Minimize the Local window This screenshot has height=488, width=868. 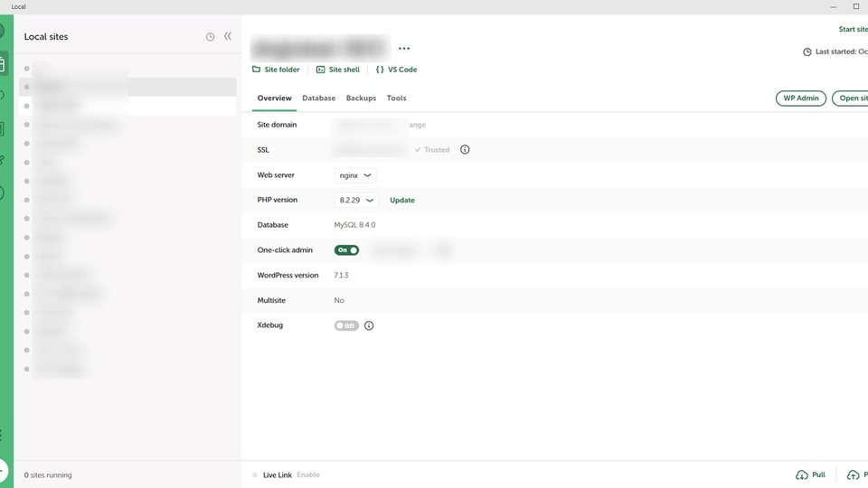833,6
